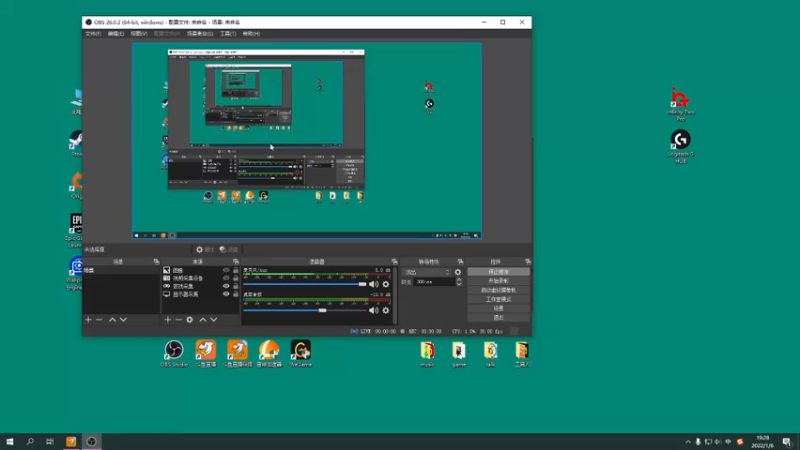The width and height of the screenshot is (800, 450).
Task: Open the music folder on desktop
Action: [427, 355]
